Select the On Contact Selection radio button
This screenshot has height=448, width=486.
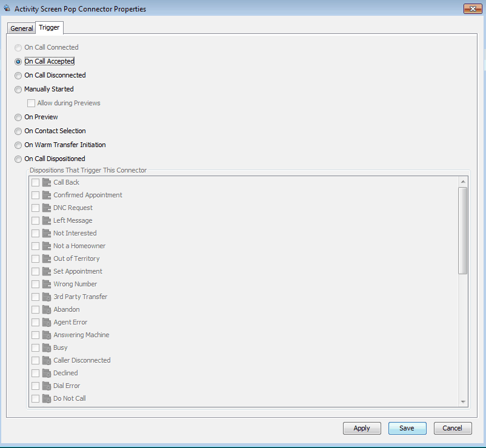(18, 131)
